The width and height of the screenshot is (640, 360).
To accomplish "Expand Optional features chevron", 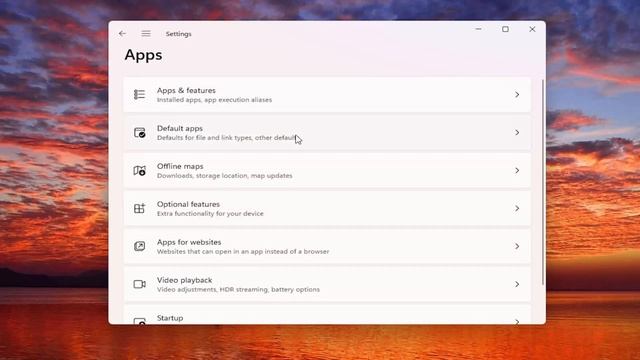I will (517, 209).
